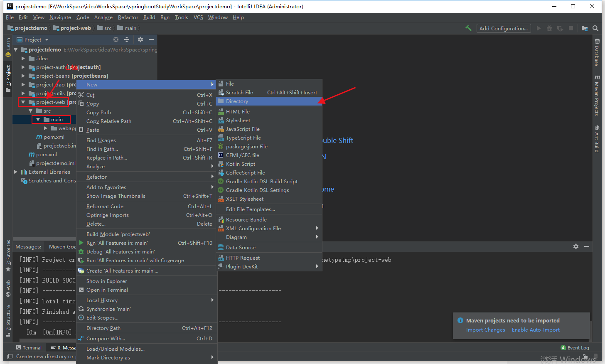The image size is (605, 364).
Task: Select Data Source in the New submenu
Action: click(269, 248)
